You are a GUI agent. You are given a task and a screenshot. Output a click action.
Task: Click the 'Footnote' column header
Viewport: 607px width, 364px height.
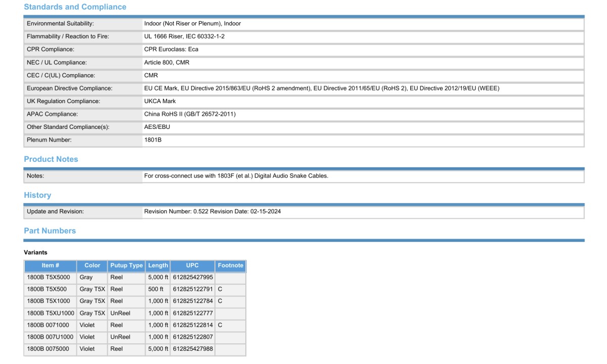[231, 265]
